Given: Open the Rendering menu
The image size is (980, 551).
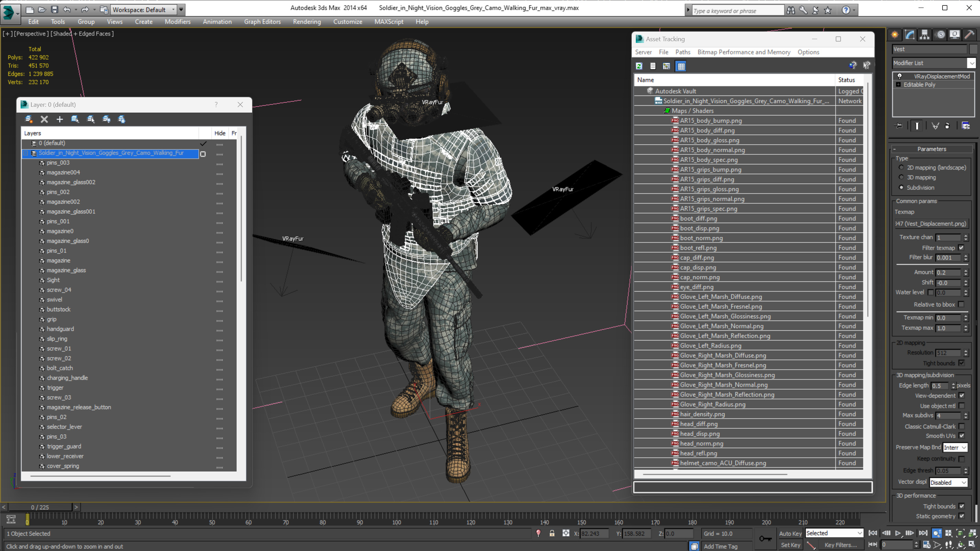Looking at the screenshot, I should [x=307, y=22].
